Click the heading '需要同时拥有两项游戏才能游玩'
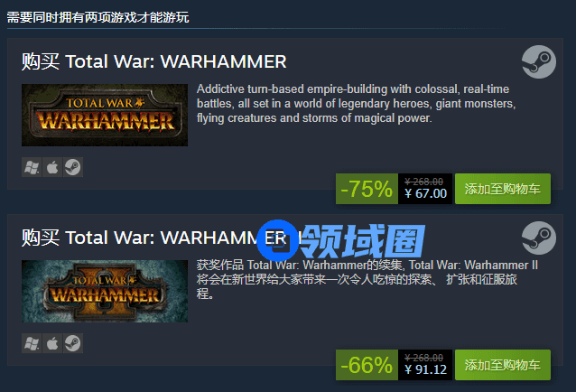 click(x=98, y=17)
